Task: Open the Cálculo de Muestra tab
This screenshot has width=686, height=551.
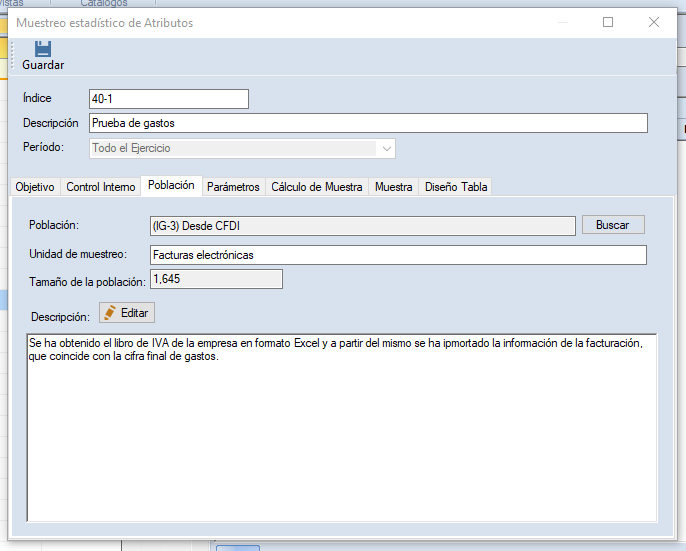Action: (317, 187)
